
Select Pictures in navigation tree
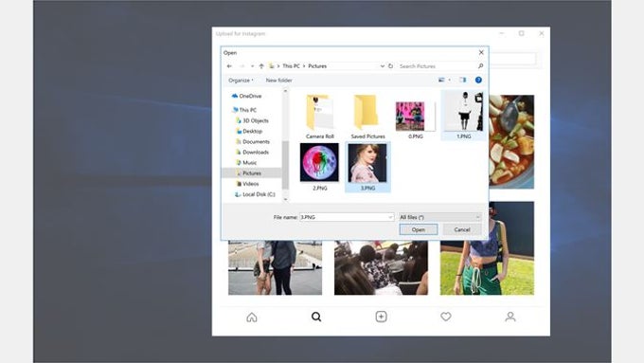coord(251,173)
